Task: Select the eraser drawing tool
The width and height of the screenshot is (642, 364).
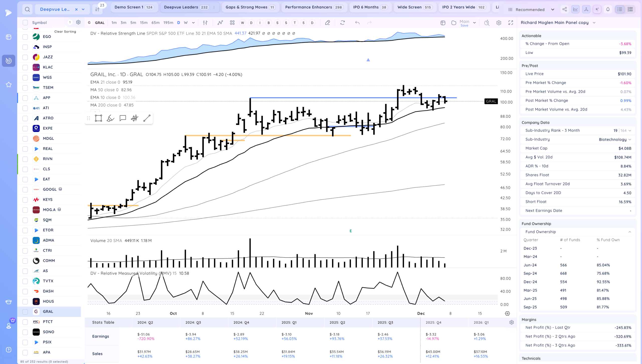Action: [110, 118]
